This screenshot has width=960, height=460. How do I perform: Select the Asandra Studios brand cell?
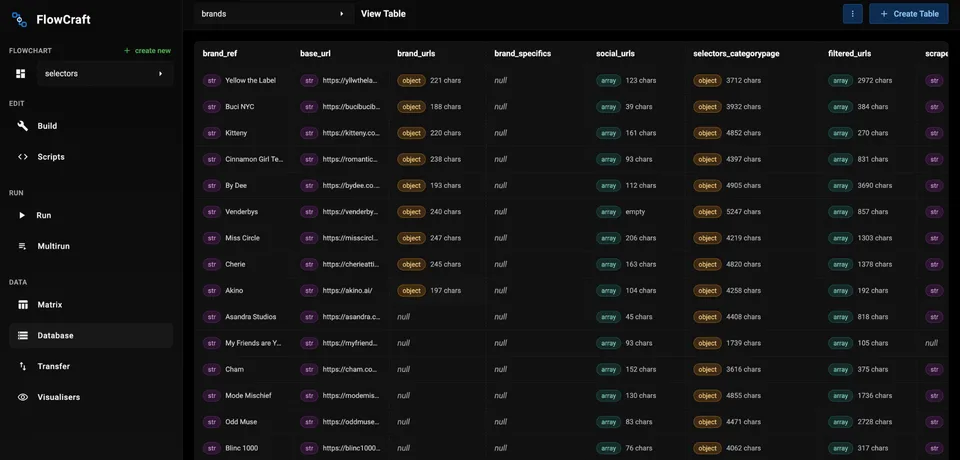[242, 317]
